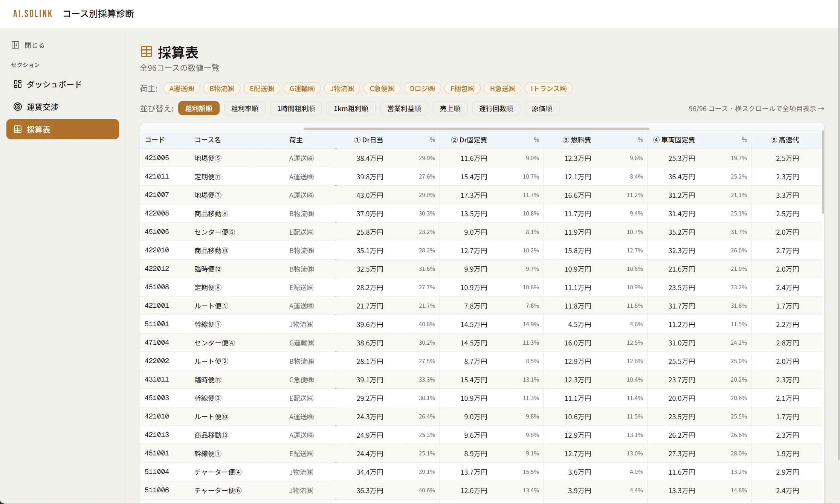Filter by shipper B物流㈱
Viewport: 840px width, 504px height.
[x=222, y=89]
